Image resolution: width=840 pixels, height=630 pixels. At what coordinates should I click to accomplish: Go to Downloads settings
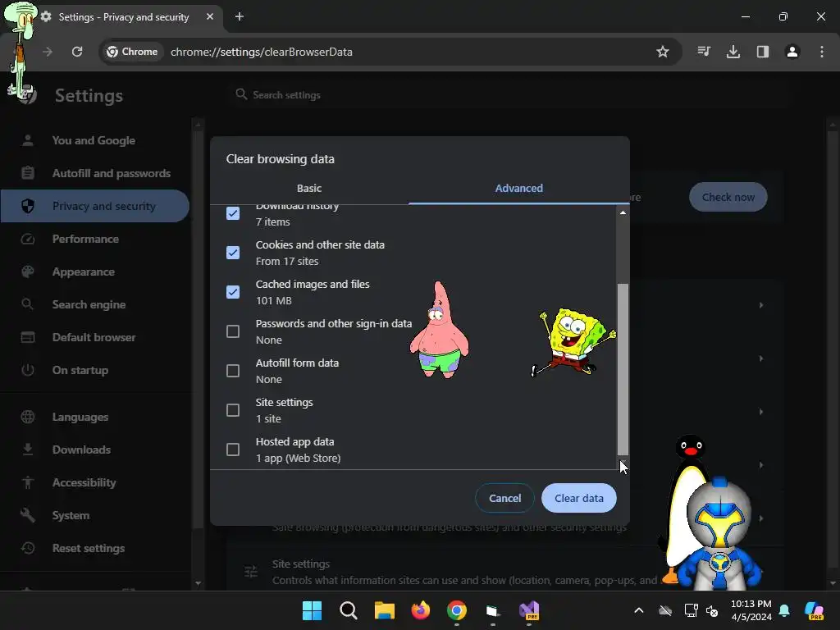pos(94,450)
